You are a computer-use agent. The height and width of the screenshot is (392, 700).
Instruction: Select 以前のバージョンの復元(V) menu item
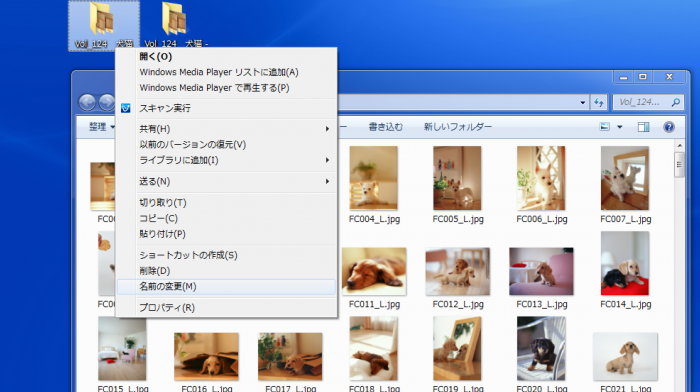[x=227, y=144]
